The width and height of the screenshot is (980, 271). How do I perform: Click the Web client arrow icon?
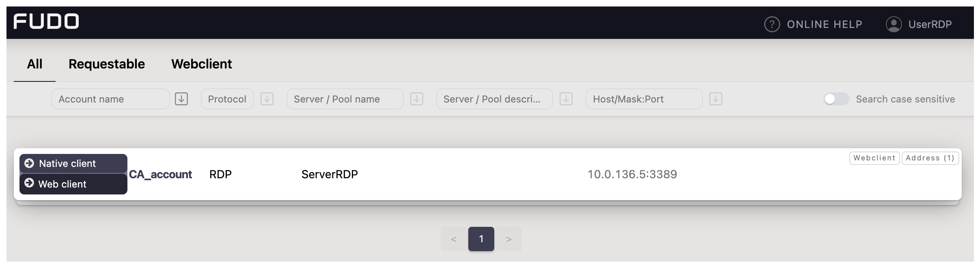29,183
